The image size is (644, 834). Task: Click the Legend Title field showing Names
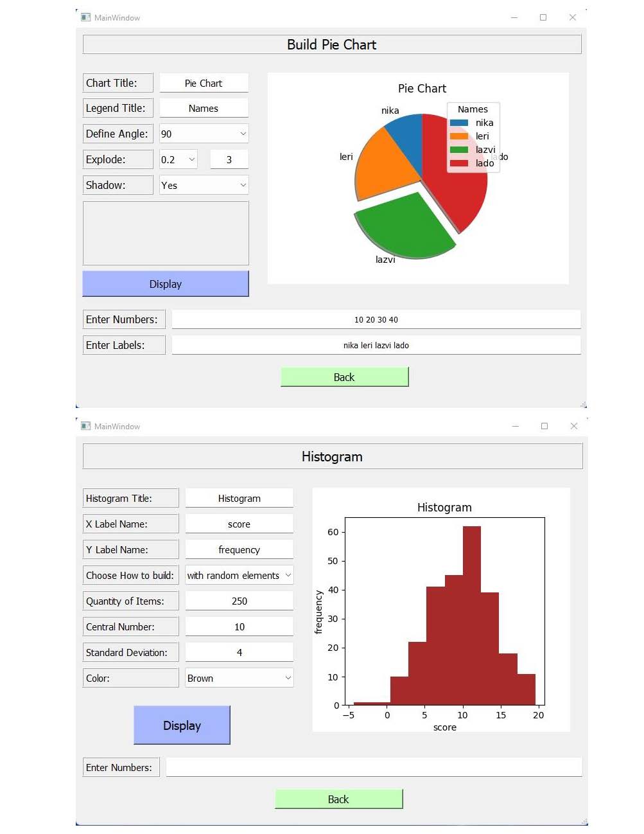click(204, 108)
